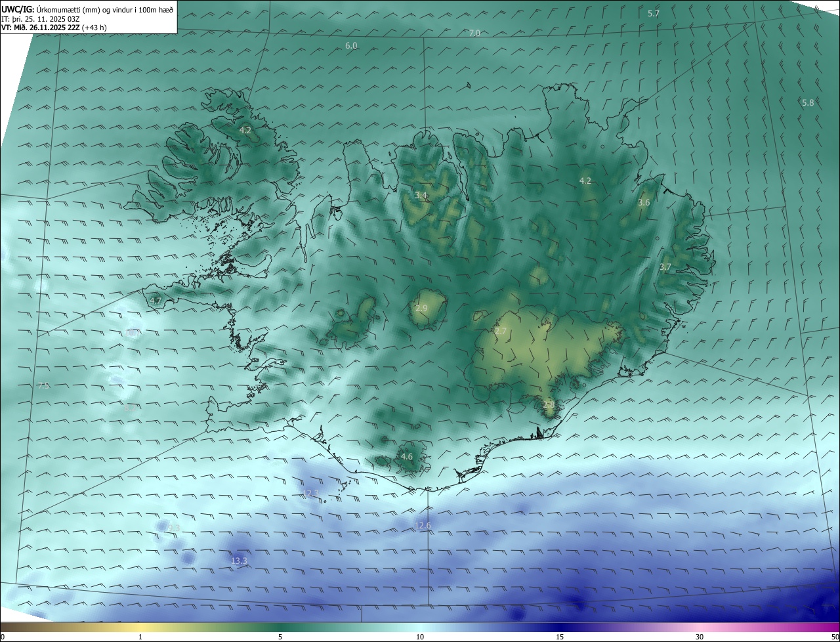Select the 12.6 value label
Image resolution: width=840 pixels, height=642 pixels.
pos(423,525)
